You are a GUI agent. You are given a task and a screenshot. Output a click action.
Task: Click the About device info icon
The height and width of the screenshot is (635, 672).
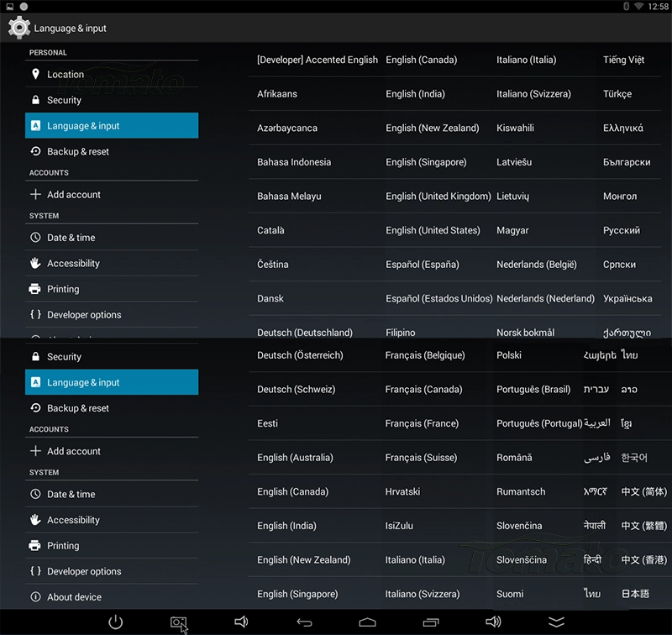tap(35, 596)
